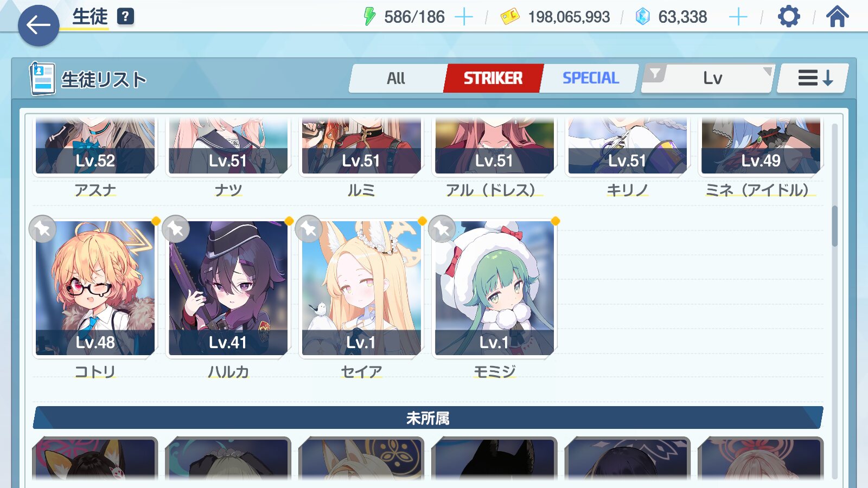Open the help question mark icon
The height and width of the screenshot is (488, 868).
tap(125, 17)
